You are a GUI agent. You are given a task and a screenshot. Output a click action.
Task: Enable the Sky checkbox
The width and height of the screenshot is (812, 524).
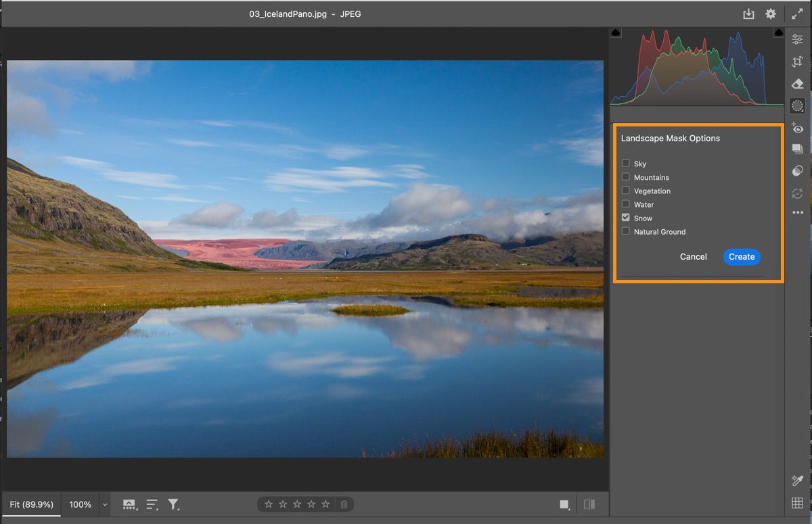point(625,163)
